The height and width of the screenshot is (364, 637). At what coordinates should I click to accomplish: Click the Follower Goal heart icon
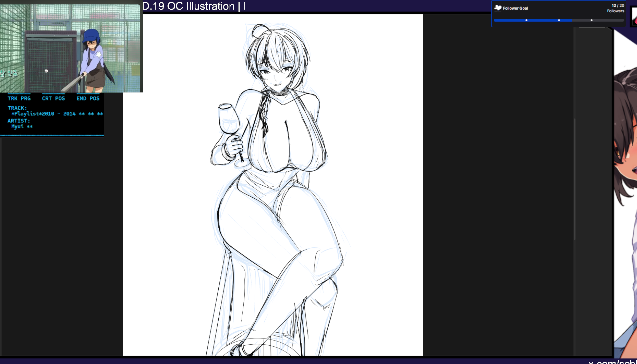pyautogui.click(x=497, y=8)
